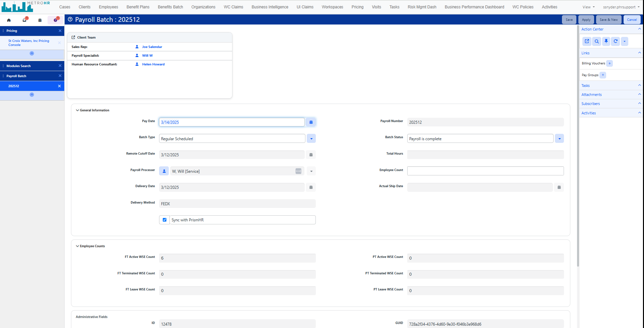
Task: Pin the current record using the pin icon
Action: pyautogui.click(x=606, y=41)
